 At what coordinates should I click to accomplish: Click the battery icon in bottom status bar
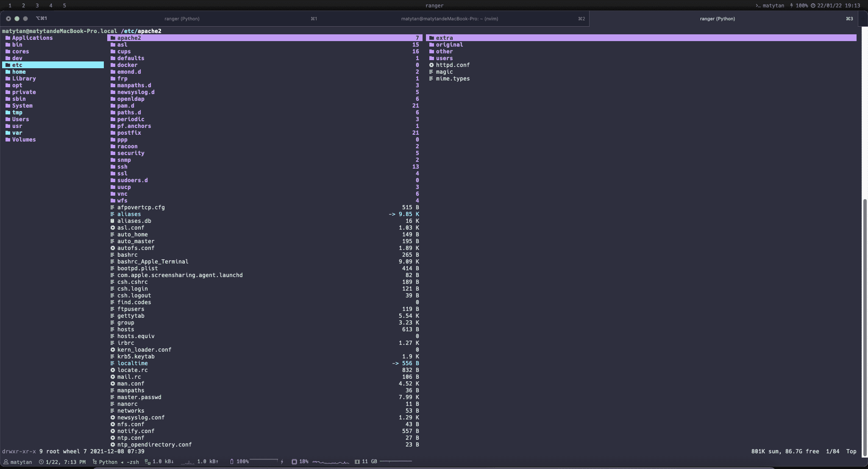coord(231,462)
